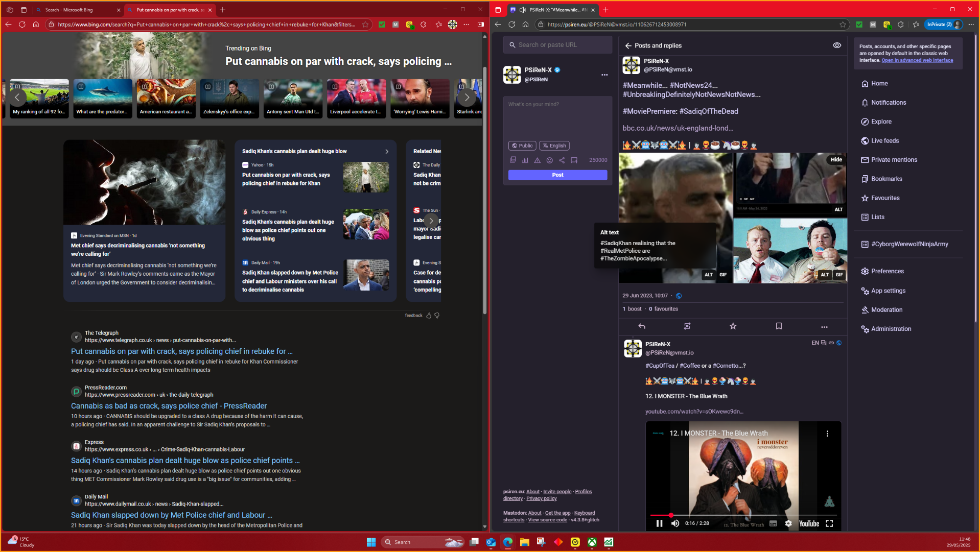This screenshot has width=980, height=552.
Task: Toggle fullscreen on the YouTube player
Action: coord(829,523)
